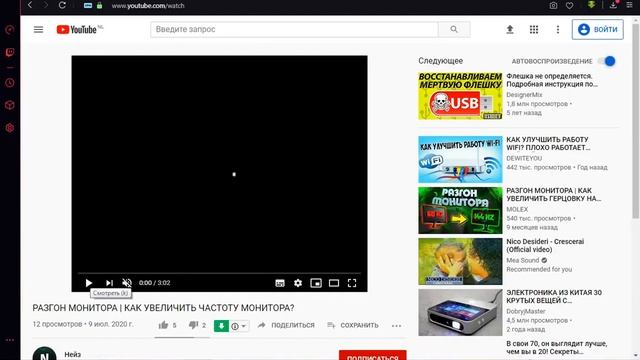Enable theater mode in player
The width and height of the screenshot is (640, 360).
click(334, 283)
